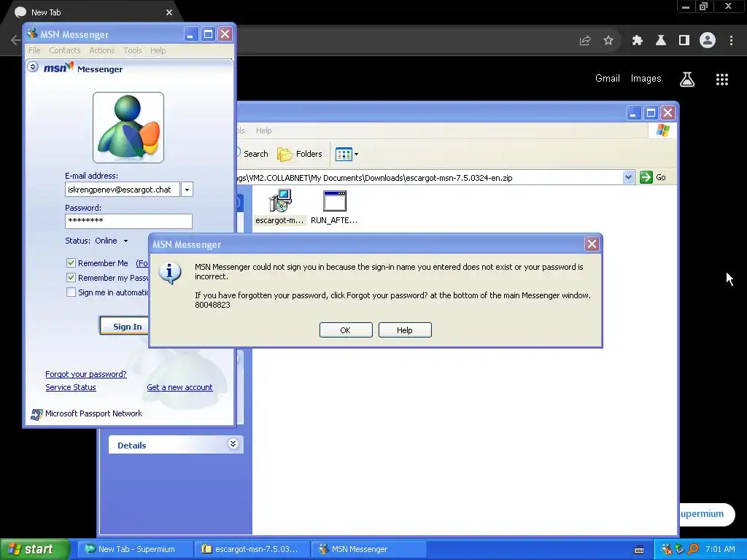This screenshot has width=747, height=560.
Task: Click the browser back arrow
Action: click(15, 41)
